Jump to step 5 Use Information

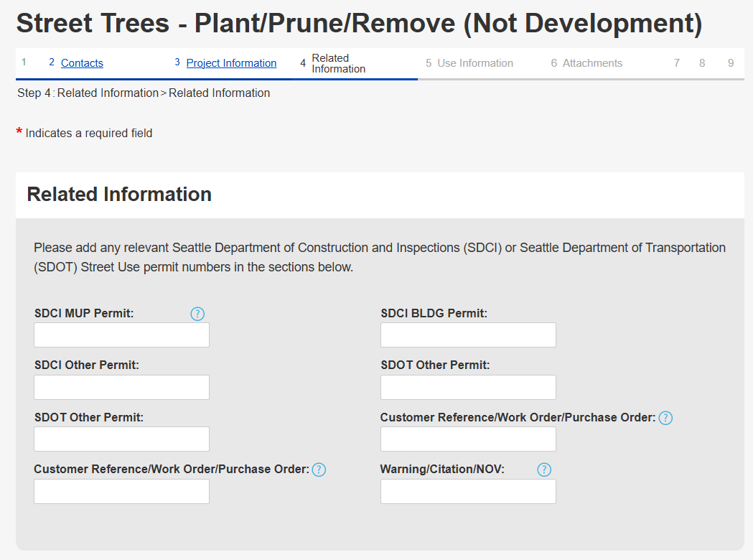coord(474,63)
